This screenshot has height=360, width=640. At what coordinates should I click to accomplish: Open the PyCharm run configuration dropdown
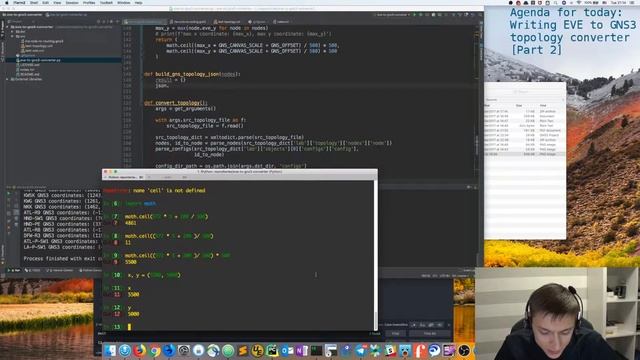(392, 15)
